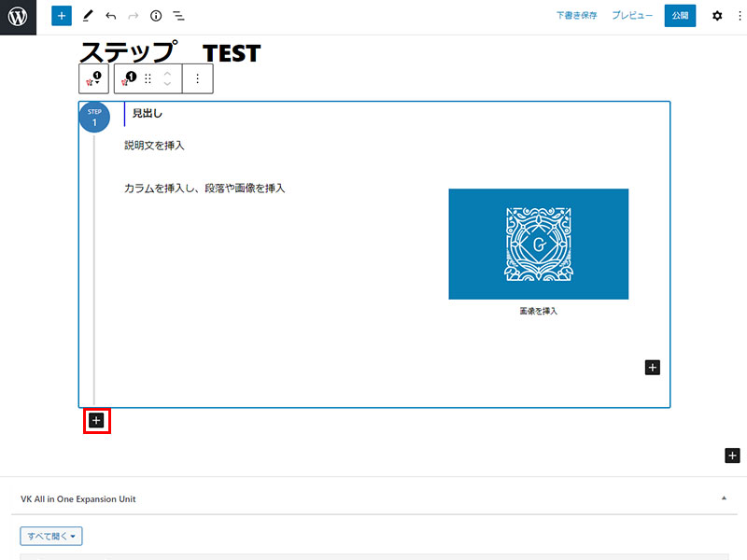Undo the last change
Screen dimensions: 747x560
pos(111,16)
